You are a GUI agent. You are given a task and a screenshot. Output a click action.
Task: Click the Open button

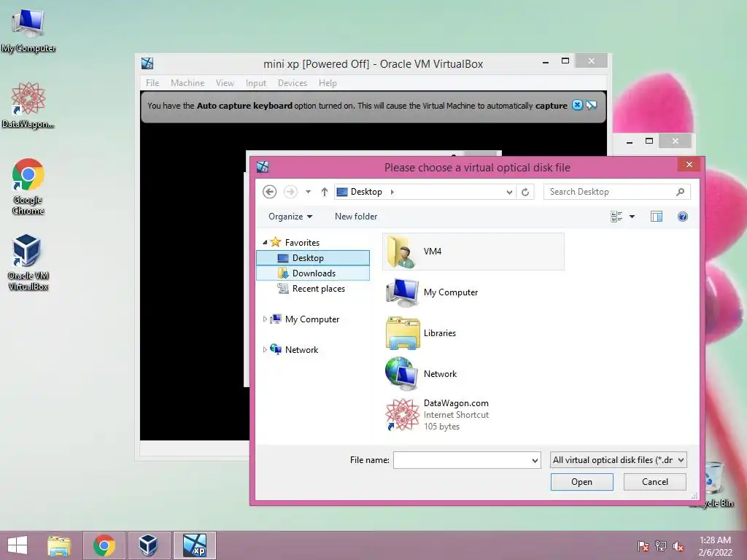point(581,482)
